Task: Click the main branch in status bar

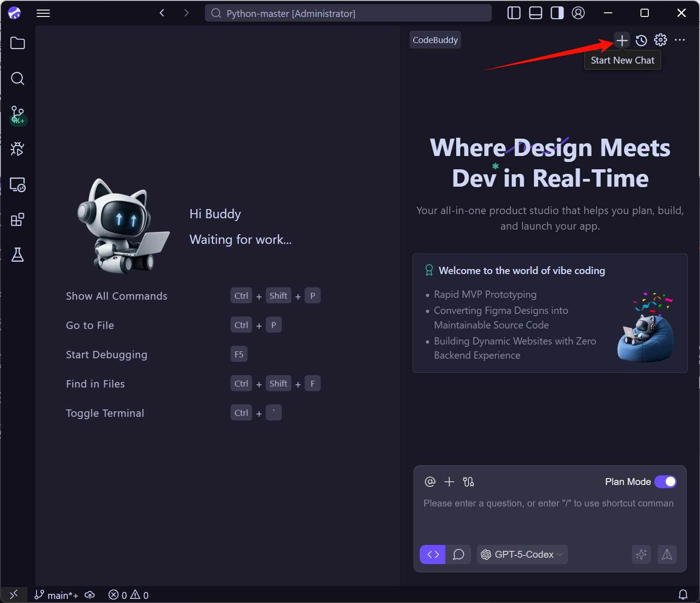Action: (x=57, y=595)
